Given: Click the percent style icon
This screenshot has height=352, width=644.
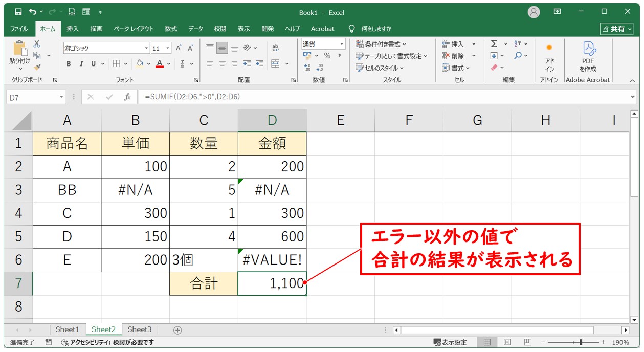Looking at the screenshot, I should tap(327, 56).
